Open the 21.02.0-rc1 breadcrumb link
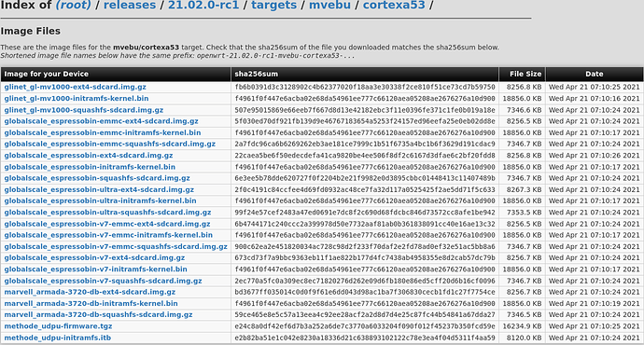 [x=203, y=5]
